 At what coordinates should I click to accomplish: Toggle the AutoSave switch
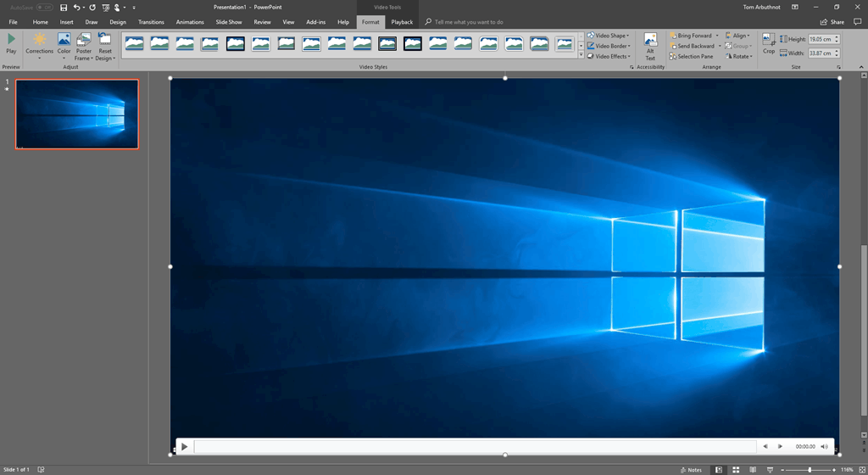pyautogui.click(x=44, y=8)
